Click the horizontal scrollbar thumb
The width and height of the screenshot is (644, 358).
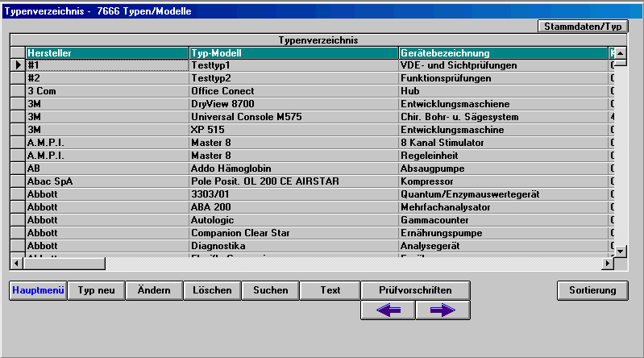click(64, 263)
